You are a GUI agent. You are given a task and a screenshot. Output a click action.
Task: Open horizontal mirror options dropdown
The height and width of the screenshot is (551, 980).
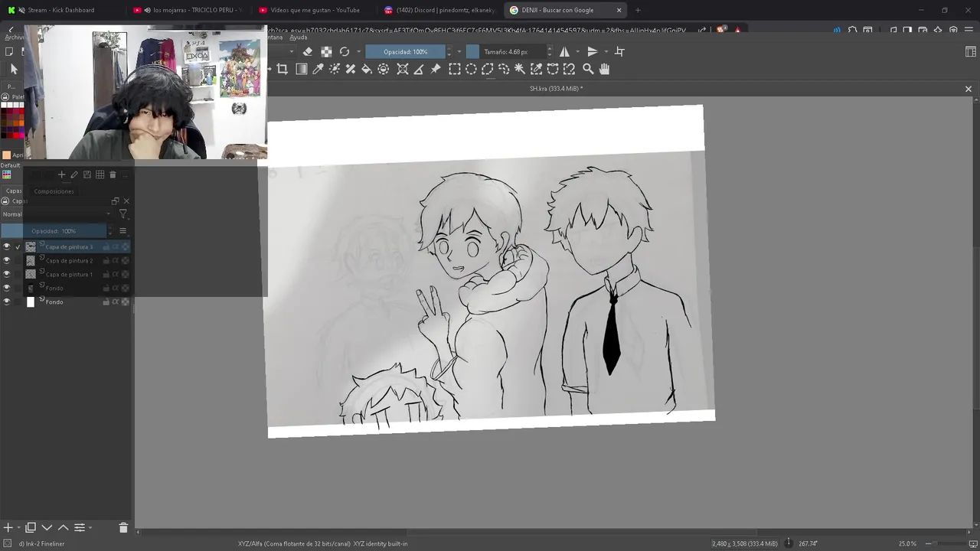click(577, 51)
